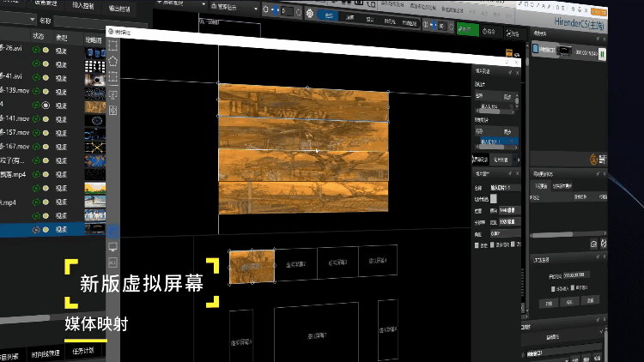Click the up arrow of input list scrollbar
This screenshot has height=362, width=644.
point(517,95)
